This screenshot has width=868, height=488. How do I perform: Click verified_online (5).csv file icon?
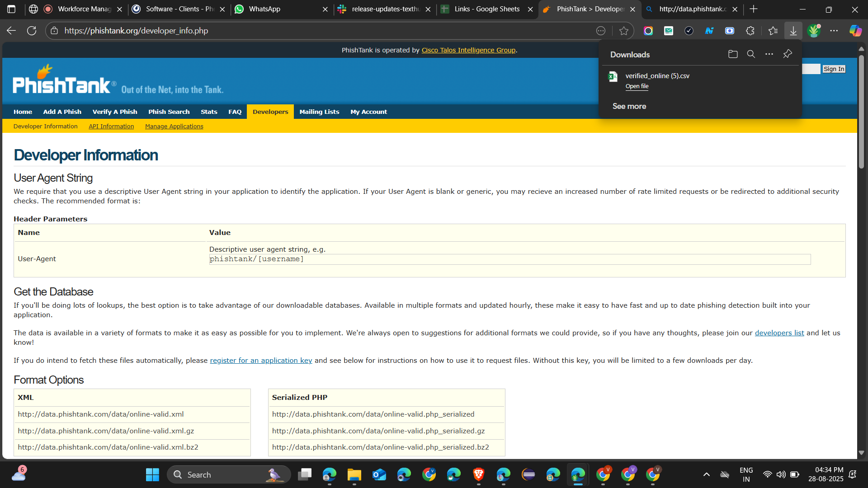pos(613,76)
